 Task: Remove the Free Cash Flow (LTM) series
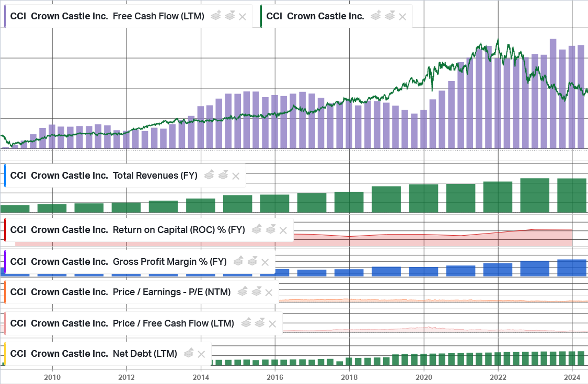tap(243, 17)
